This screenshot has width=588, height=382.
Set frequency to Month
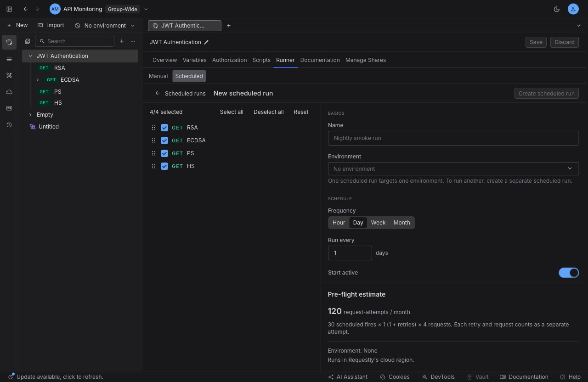(x=401, y=223)
